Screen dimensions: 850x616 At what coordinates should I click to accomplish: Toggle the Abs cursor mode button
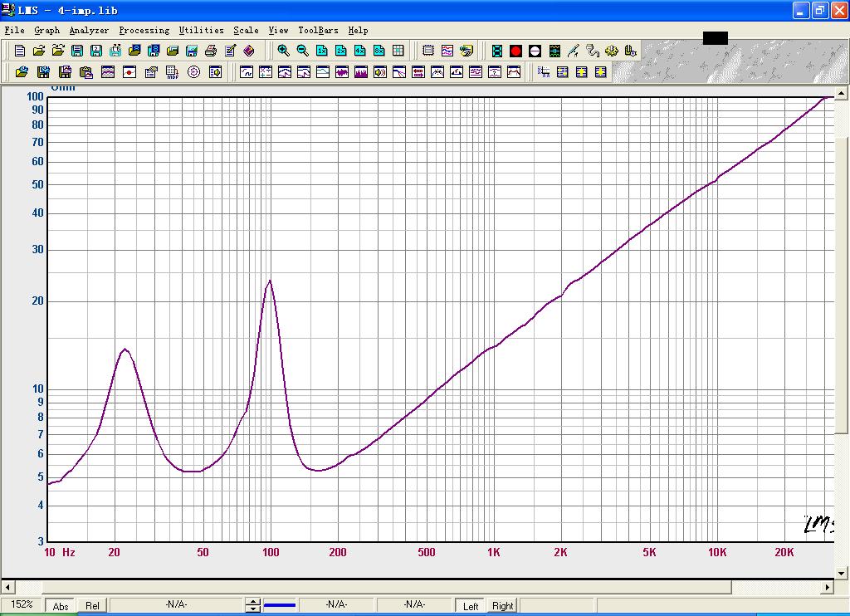(x=61, y=606)
